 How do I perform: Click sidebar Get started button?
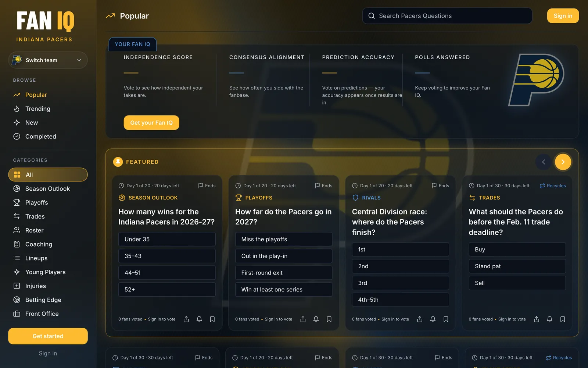(48, 336)
